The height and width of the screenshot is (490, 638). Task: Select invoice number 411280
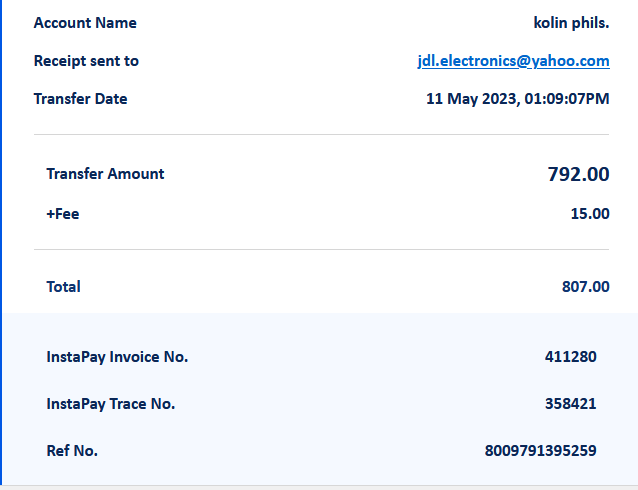[x=570, y=357]
